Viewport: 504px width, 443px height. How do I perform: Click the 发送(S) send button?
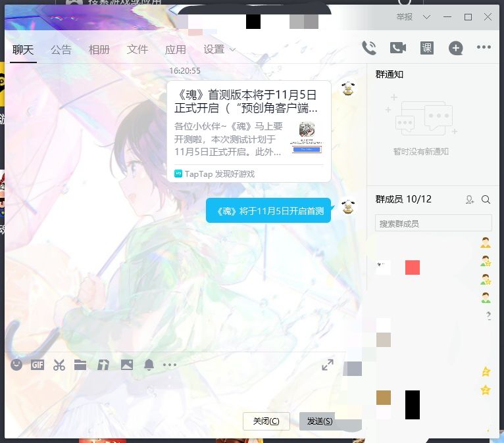tap(320, 421)
